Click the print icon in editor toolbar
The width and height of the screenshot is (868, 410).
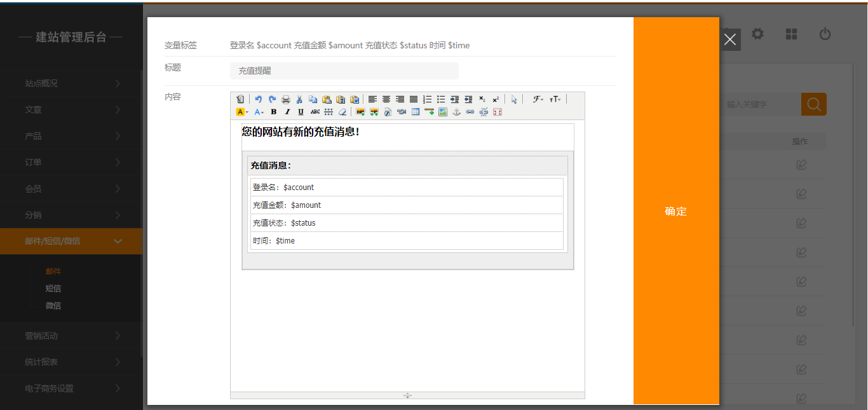tap(286, 99)
